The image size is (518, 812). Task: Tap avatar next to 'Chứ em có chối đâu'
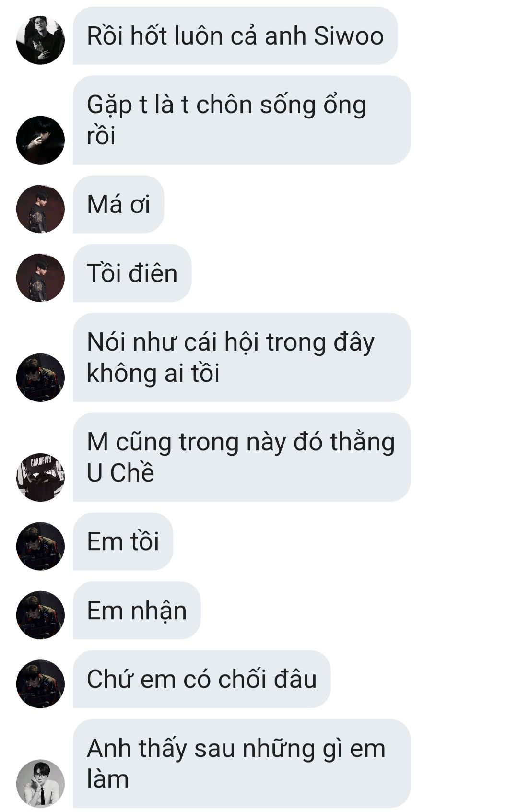pos(40,684)
